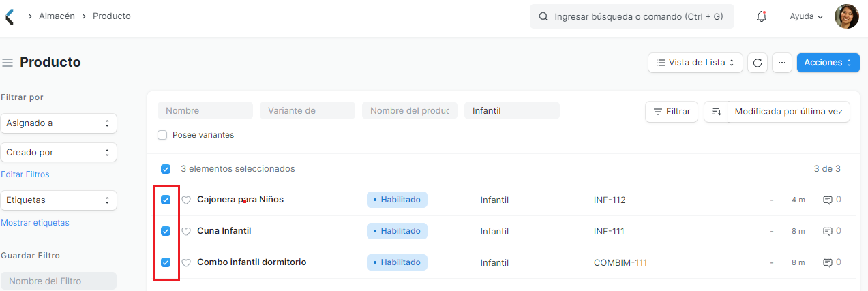Image resolution: width=868 pixels, height=291 pixels.
Task: Click Mostrar etiquetas link
Action: (35, 223)
